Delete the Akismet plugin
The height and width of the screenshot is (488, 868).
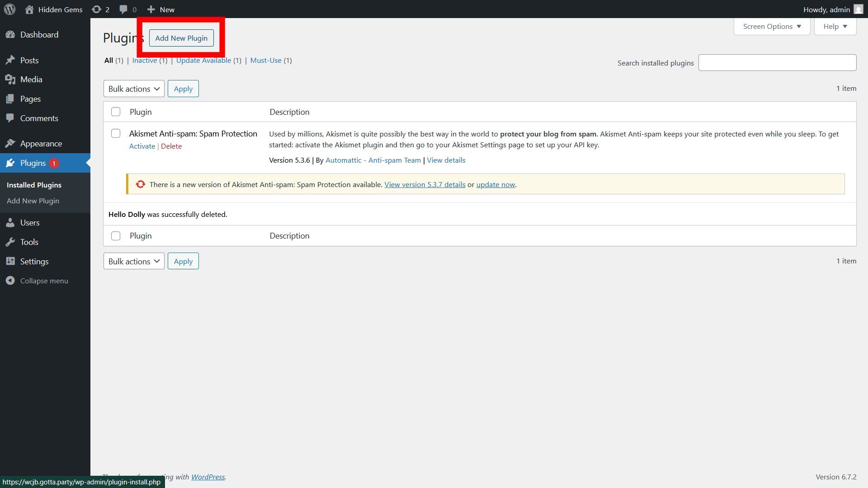click(171, 146)
